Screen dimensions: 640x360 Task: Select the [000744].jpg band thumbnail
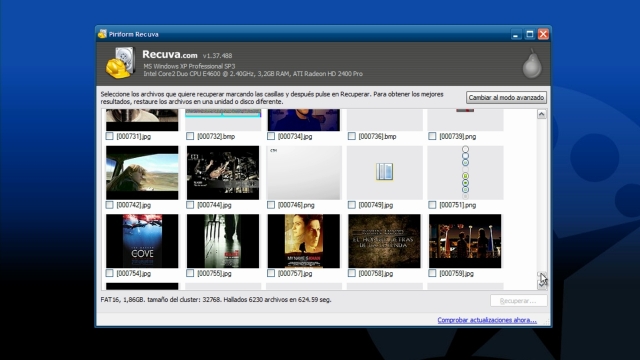coord(223,173)
